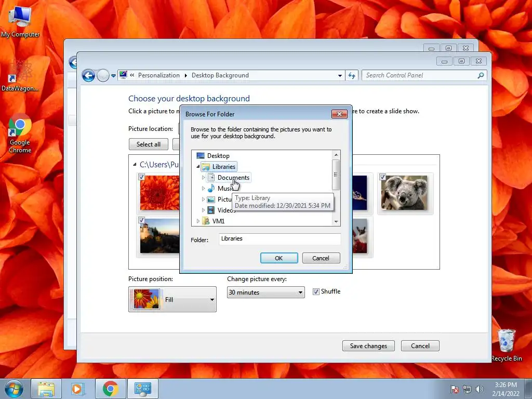Click Desktop Background breadcrumb
Image resolution: width=532 pixels, height=399 pixels.
[220, 75]
